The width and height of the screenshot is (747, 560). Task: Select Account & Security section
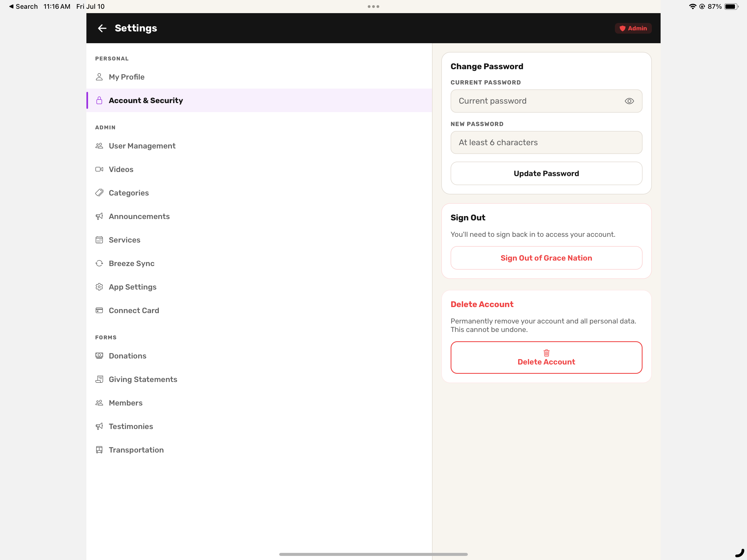[x=259, y=100]
